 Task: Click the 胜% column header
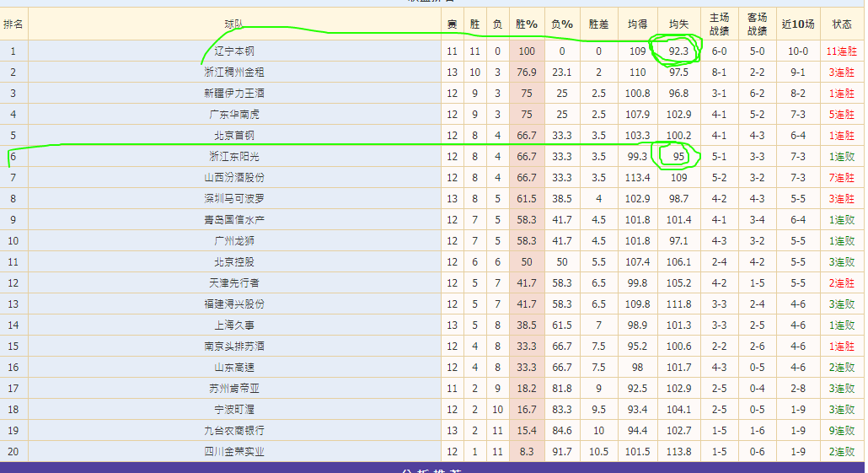pos(527,24)
